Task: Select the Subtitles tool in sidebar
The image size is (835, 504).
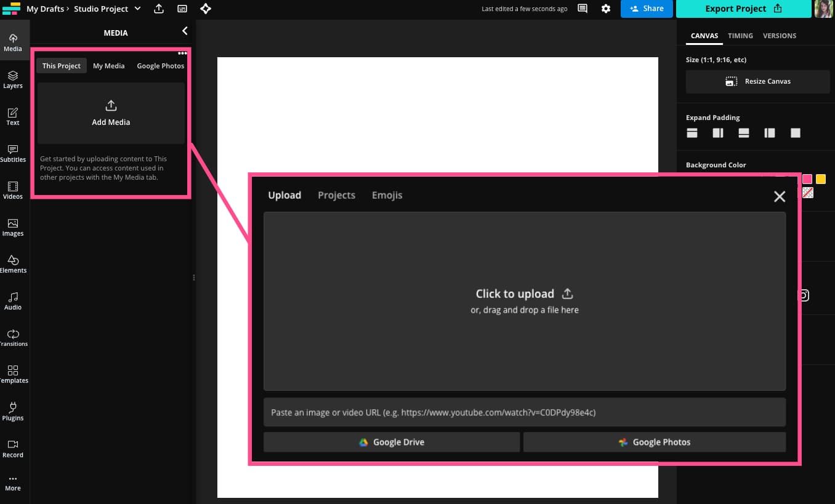Action: 13,153
